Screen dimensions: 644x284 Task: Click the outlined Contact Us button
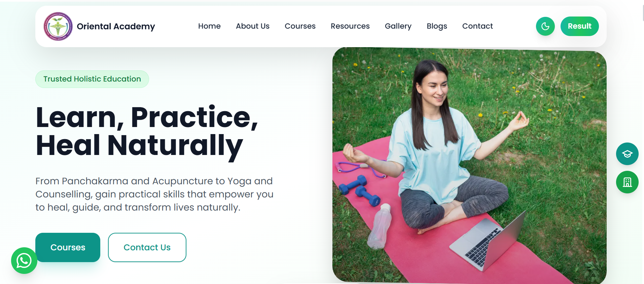point(147,247)
